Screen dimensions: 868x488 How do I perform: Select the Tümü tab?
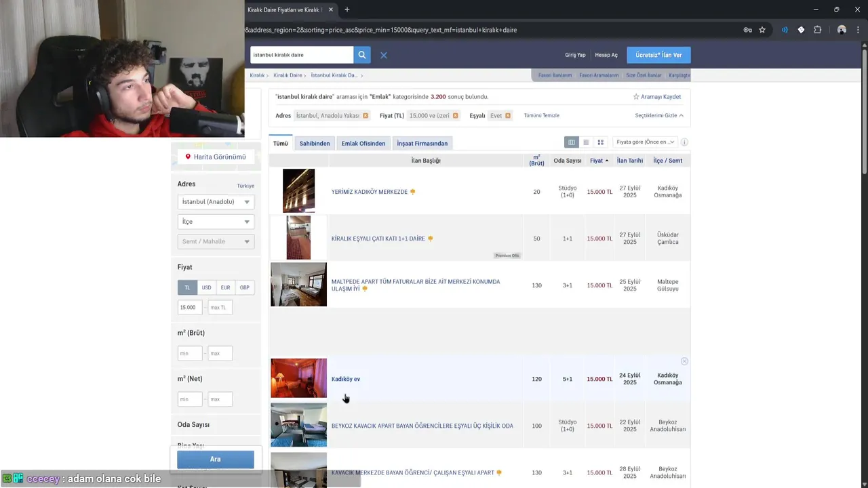point(281,143)
